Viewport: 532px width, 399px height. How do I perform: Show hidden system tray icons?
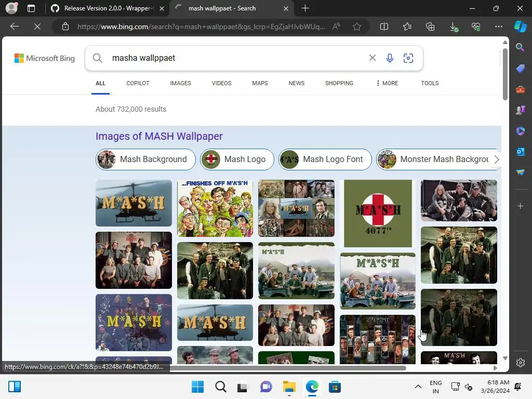[418, 387]
